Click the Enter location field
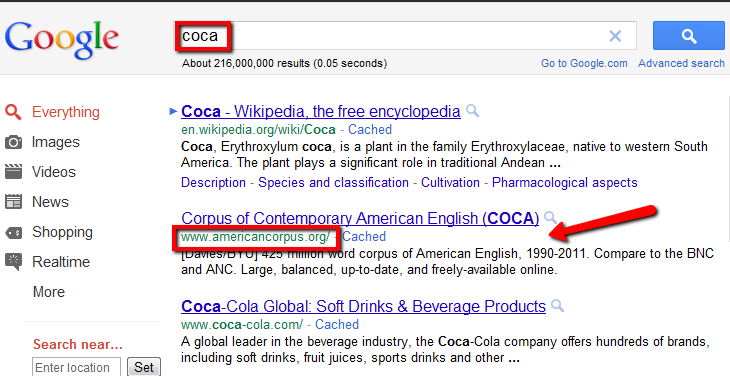The image size is (730, 376). pos(76,367)
